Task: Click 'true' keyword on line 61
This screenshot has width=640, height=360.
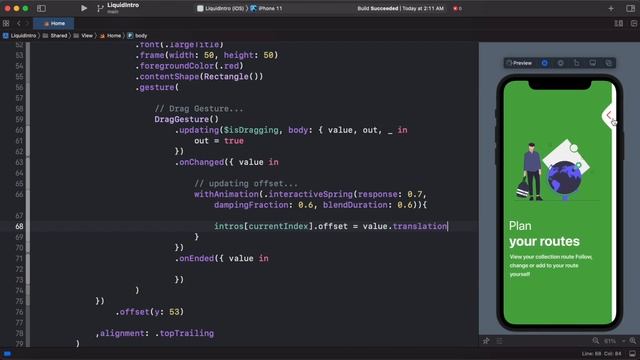Action: [234, 141]
